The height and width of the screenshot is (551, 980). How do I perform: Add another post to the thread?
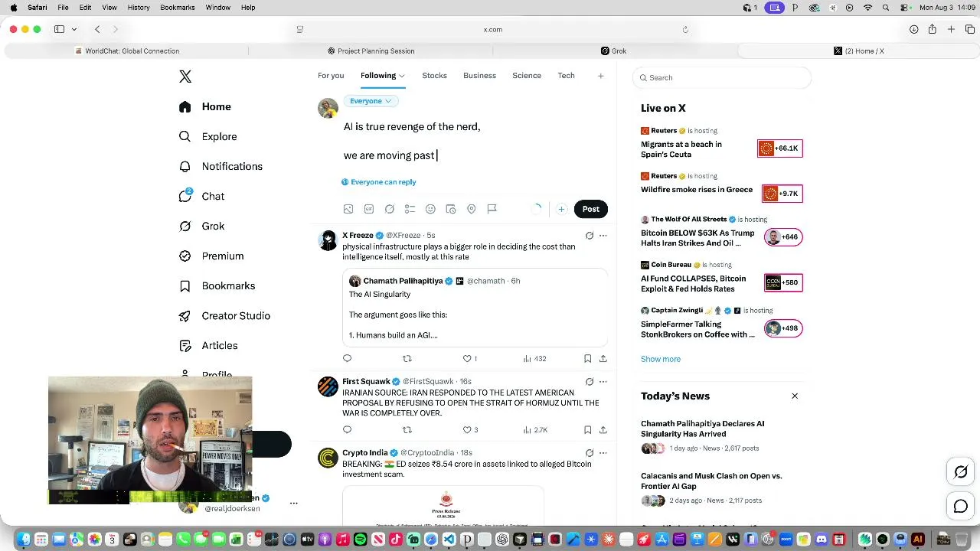(x=561, y=209)
